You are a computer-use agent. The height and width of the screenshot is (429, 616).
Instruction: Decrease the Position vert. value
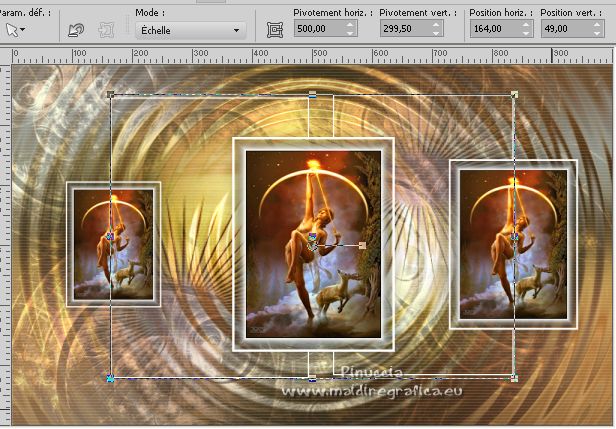pos(597,33)
